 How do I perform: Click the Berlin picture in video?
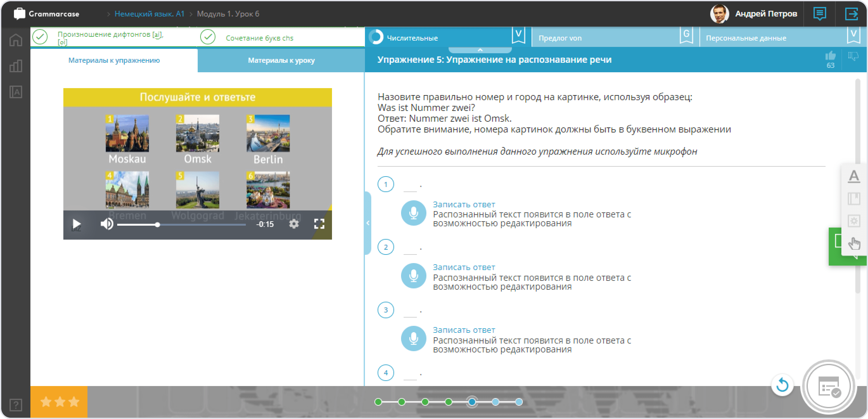(268, 133)
